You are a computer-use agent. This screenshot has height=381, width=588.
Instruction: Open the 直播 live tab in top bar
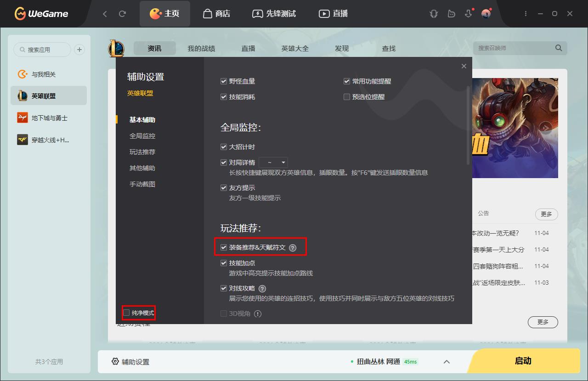point(334,14)
